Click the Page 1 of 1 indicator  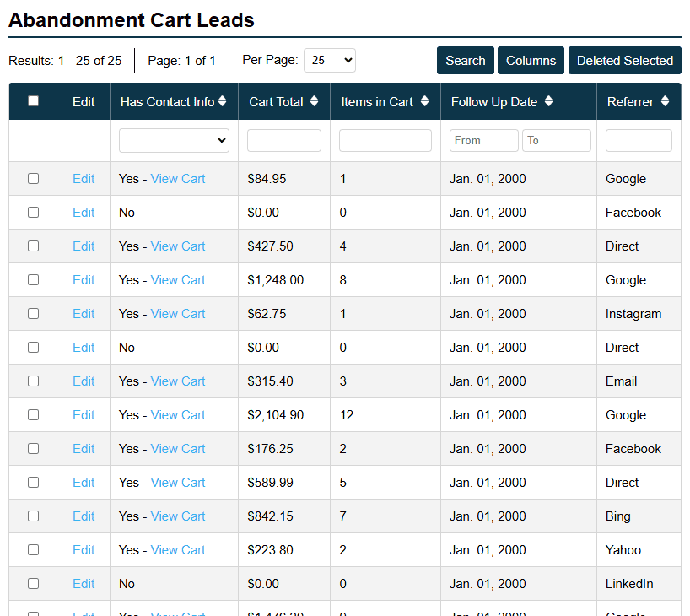(x=181, y=60)
